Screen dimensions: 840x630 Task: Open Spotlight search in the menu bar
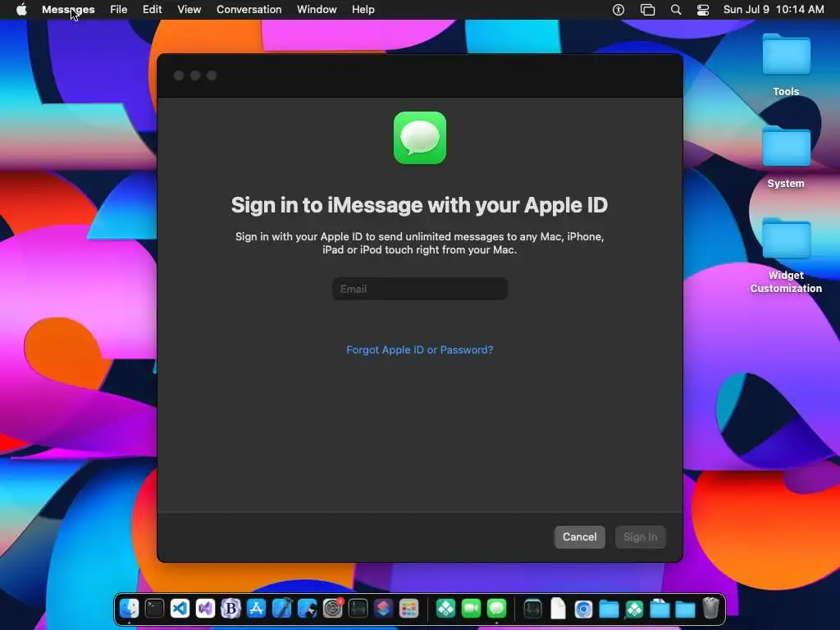click(676, 10)
